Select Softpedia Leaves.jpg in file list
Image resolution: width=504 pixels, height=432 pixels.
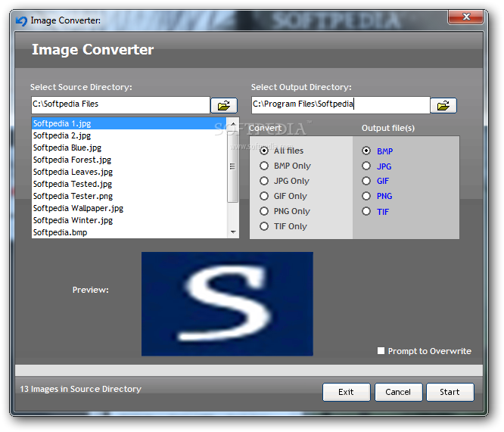(129, 172)
